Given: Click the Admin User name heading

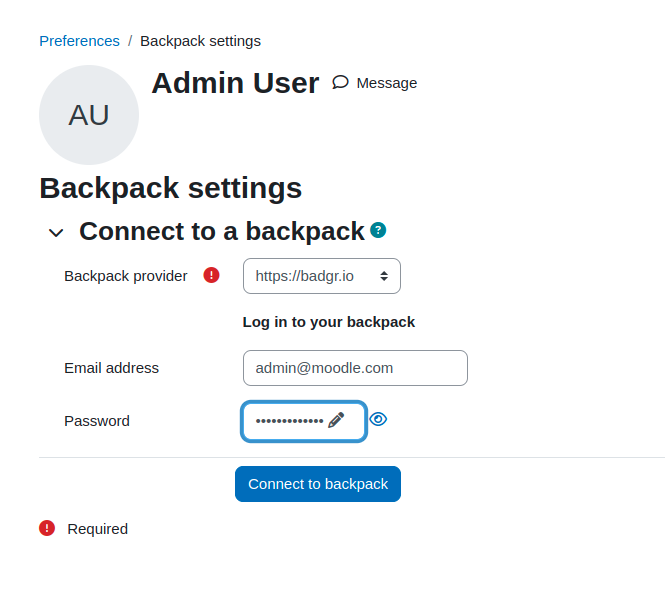Looking at the screenshot, I should coord(235,83).
